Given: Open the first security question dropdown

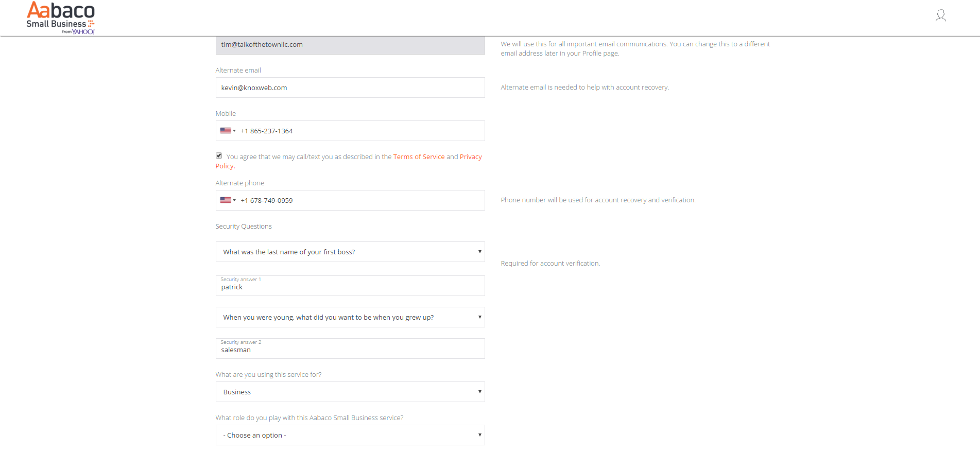Looking at the screenshot, I should tap(350, 252).
